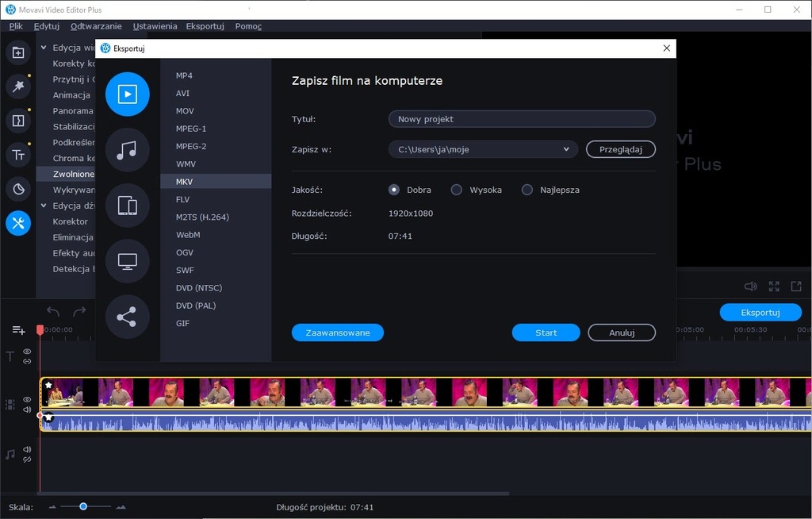
Task: Select the Wysoka quality option
Action: coord(457,190)
